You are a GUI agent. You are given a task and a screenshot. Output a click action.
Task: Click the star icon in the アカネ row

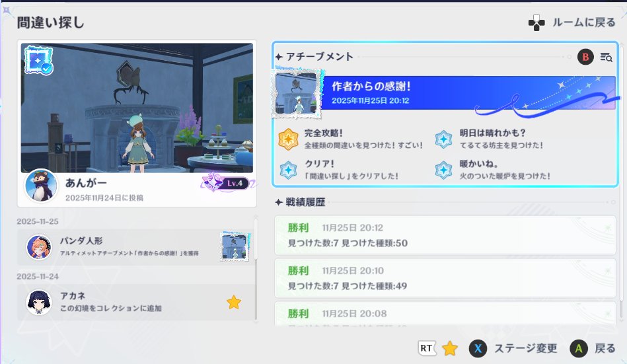[233, 303]
